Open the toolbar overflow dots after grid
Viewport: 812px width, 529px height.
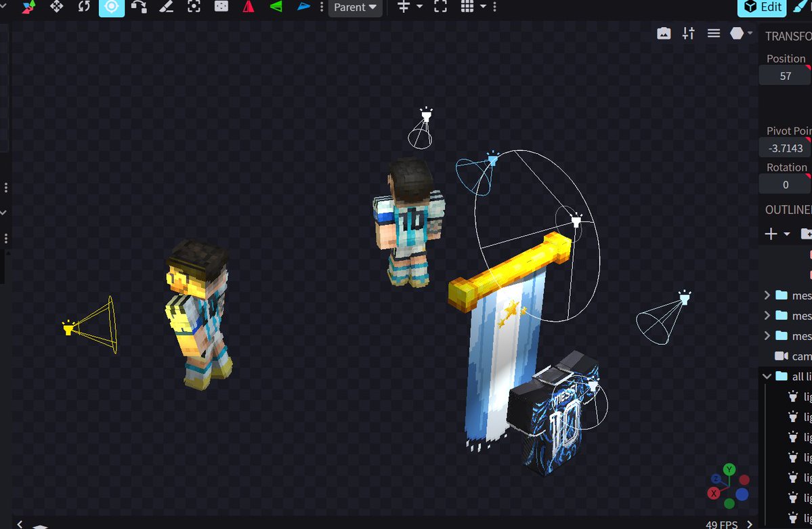point(495,7)
